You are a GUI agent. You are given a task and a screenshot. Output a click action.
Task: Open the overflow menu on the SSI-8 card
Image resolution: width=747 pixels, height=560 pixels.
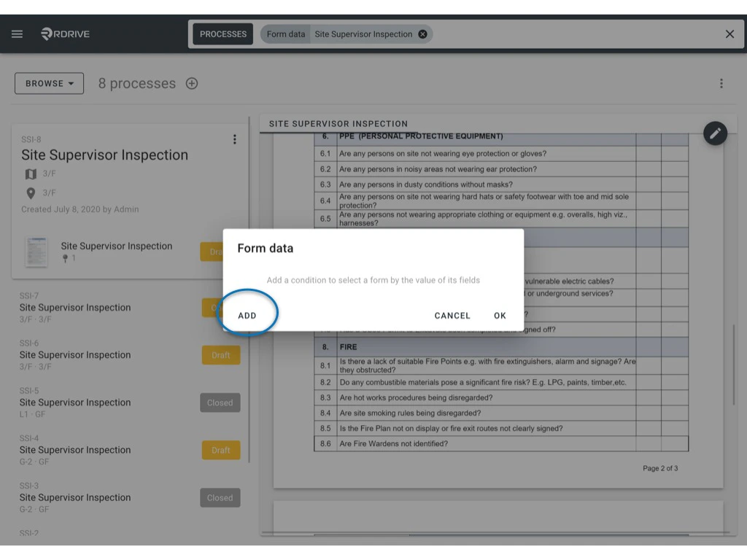235,139
